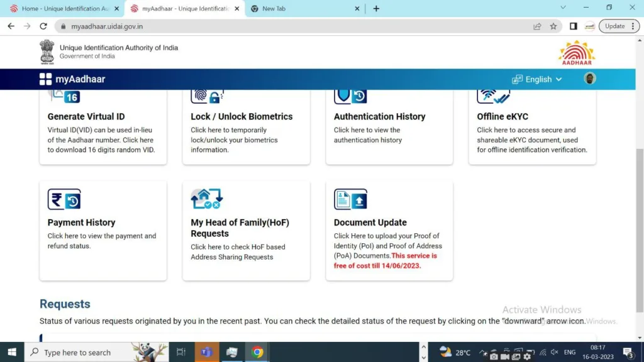Open the Authentication History card
The width and height of the screenshot is (644, 362).
click(x=389, y=128)
